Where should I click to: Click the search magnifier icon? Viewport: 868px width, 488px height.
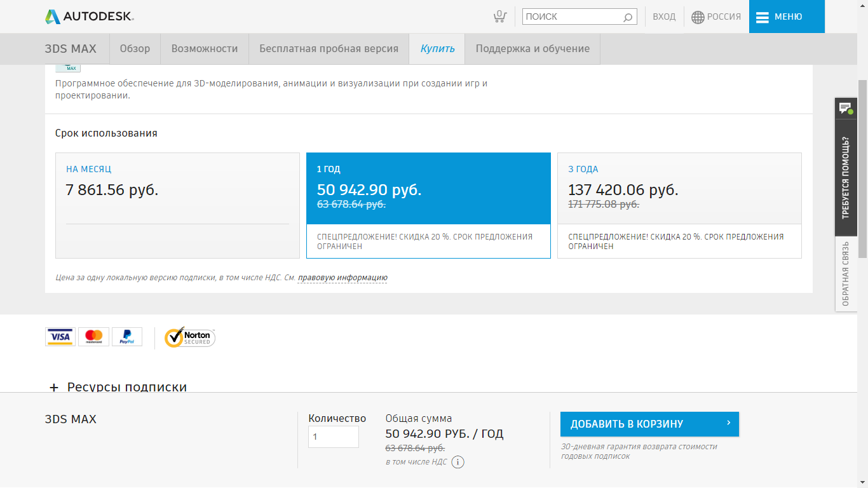(x=628, y=17)
